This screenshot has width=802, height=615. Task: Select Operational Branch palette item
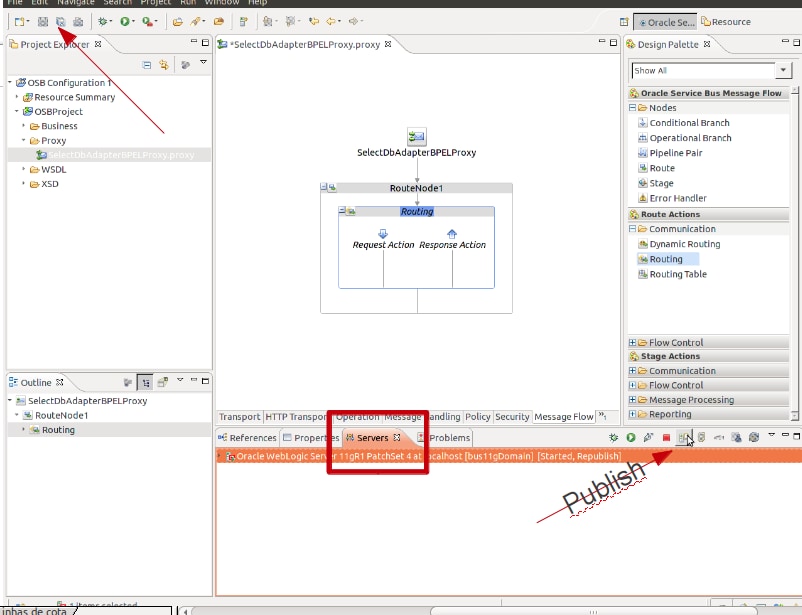(685, 138)
